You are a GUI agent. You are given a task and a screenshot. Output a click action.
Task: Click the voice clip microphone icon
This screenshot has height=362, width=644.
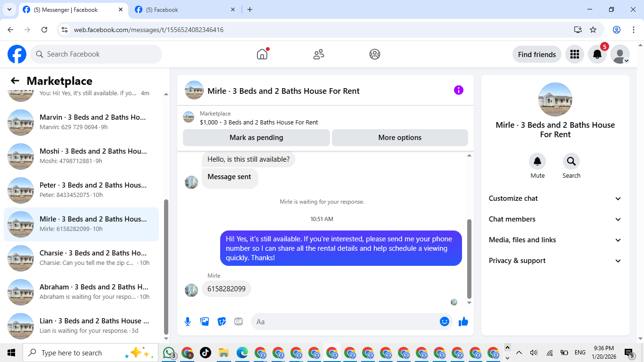pyautogui.click(x=188, y=321)
